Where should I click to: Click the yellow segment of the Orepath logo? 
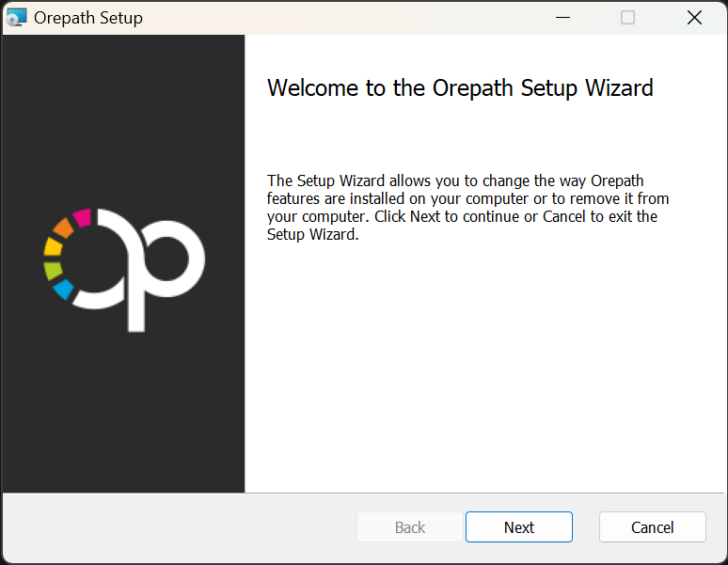[53, 247]
